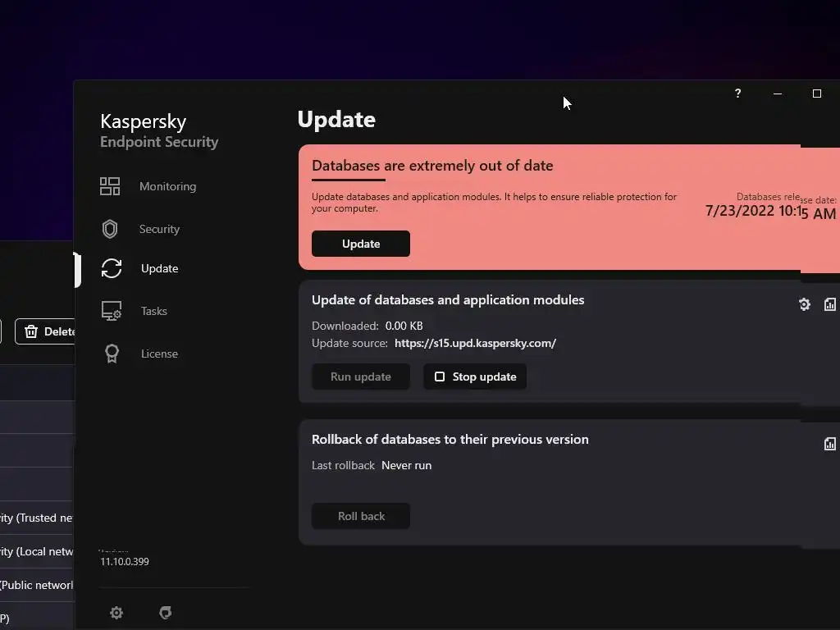Open update task settings gear icon
Viewport: 840px width, 630px height.
pos(804,304)
